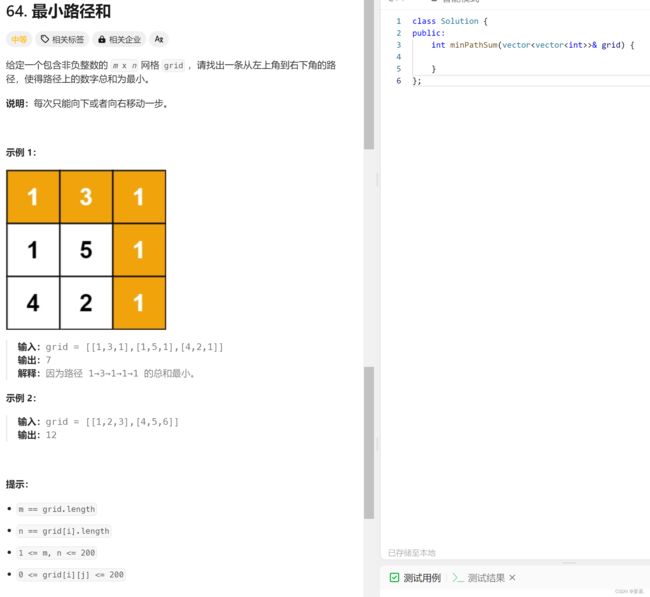Click the 示例 1 heading
This screenshot has width=650, height=597.
point(21,153)
